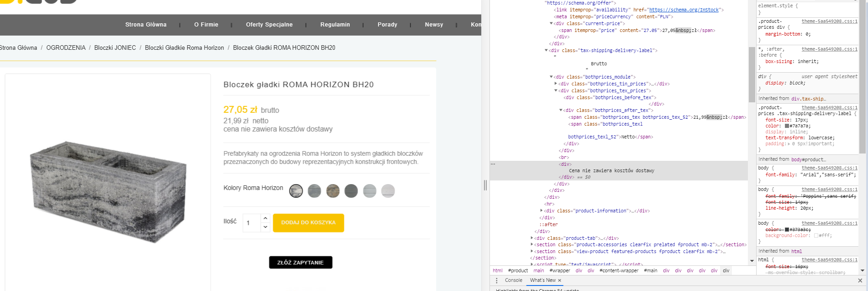Expand the product-accessories section node
Screen dimensions: 868x291
point(532,244)
